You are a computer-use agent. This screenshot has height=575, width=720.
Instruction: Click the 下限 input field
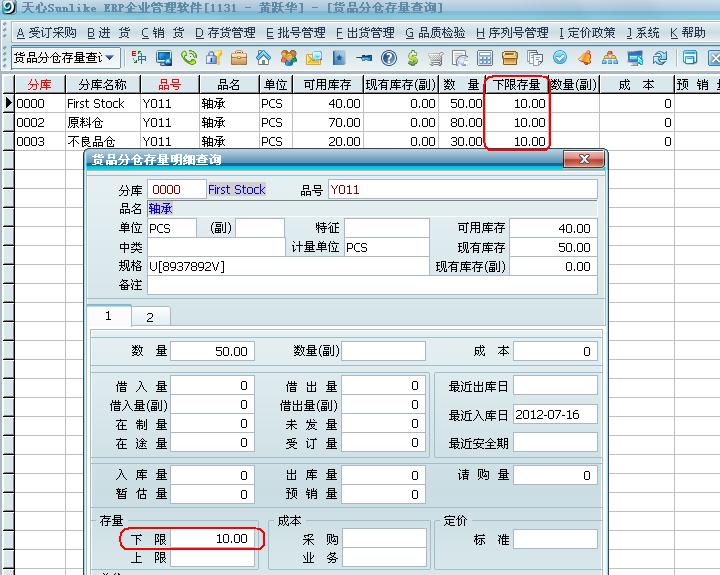coord(213,539)
